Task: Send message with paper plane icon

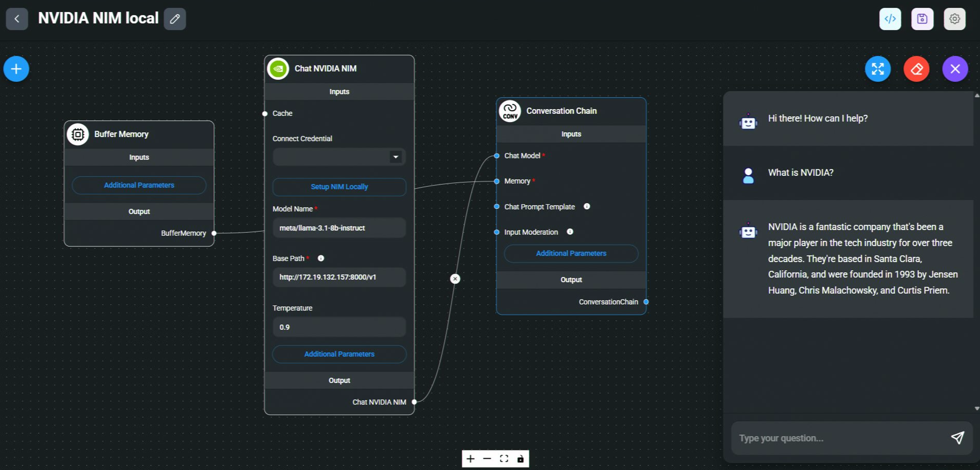Action: point(957,438)
